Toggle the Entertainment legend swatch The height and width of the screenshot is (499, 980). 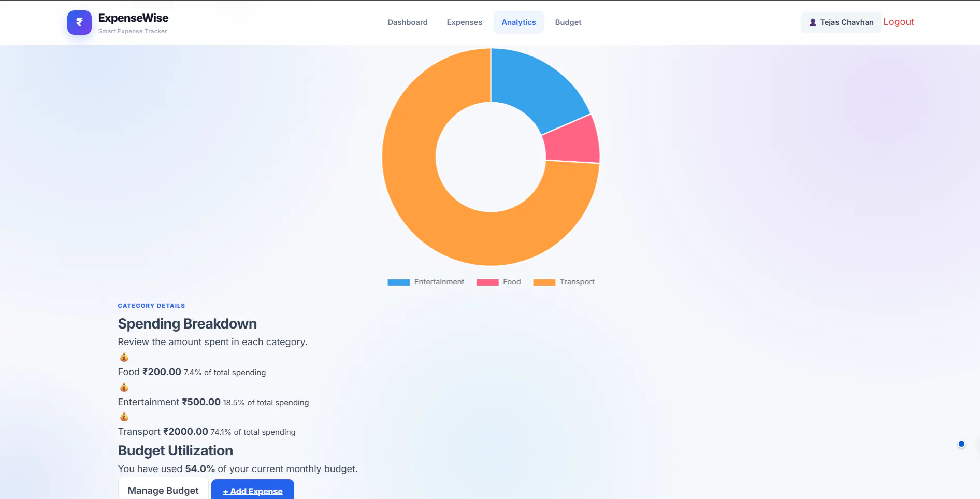coord(399,282)
